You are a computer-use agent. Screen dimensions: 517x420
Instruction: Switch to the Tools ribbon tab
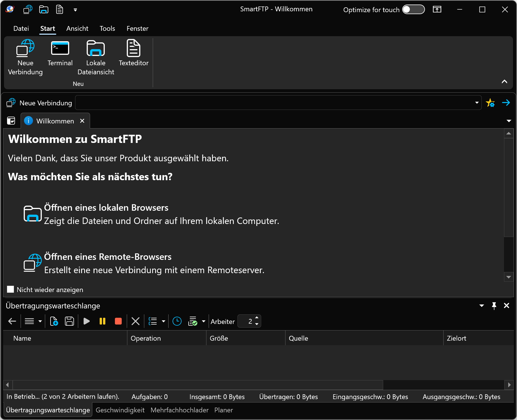(x=107, y=29)
